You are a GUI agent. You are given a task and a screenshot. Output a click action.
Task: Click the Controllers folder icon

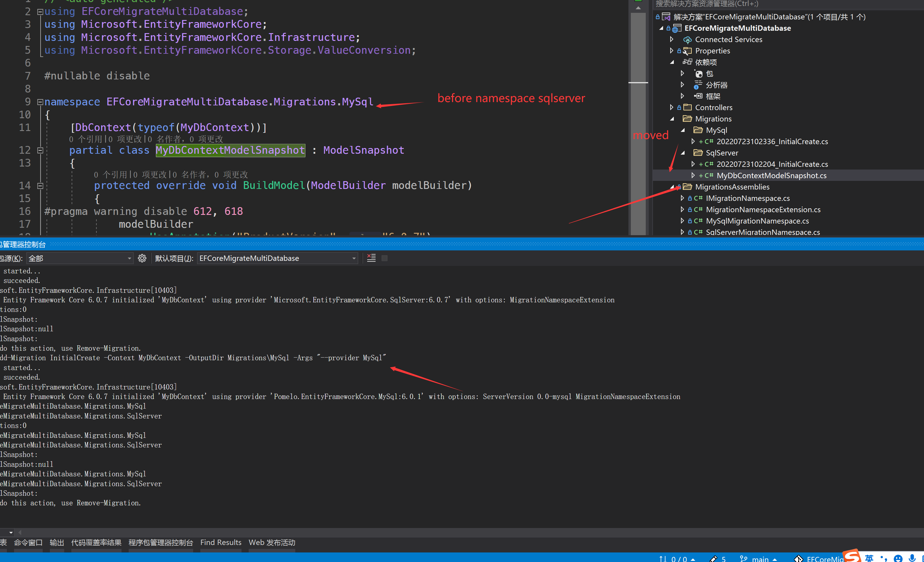[x=687, y=108]
